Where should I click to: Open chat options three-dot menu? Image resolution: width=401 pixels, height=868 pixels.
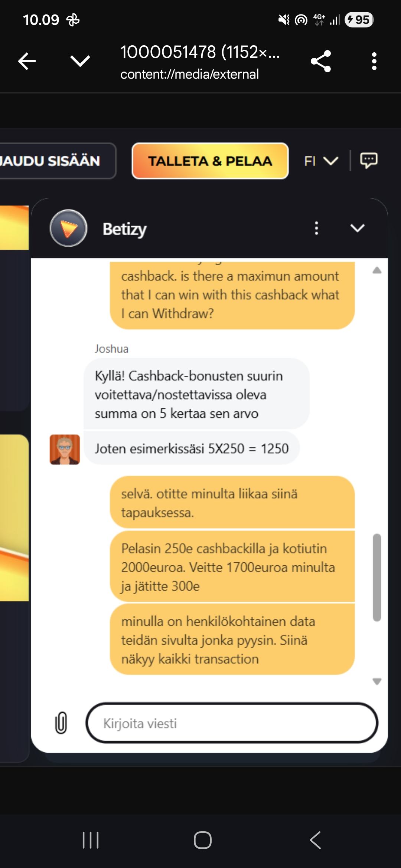[x=316, y=228]
